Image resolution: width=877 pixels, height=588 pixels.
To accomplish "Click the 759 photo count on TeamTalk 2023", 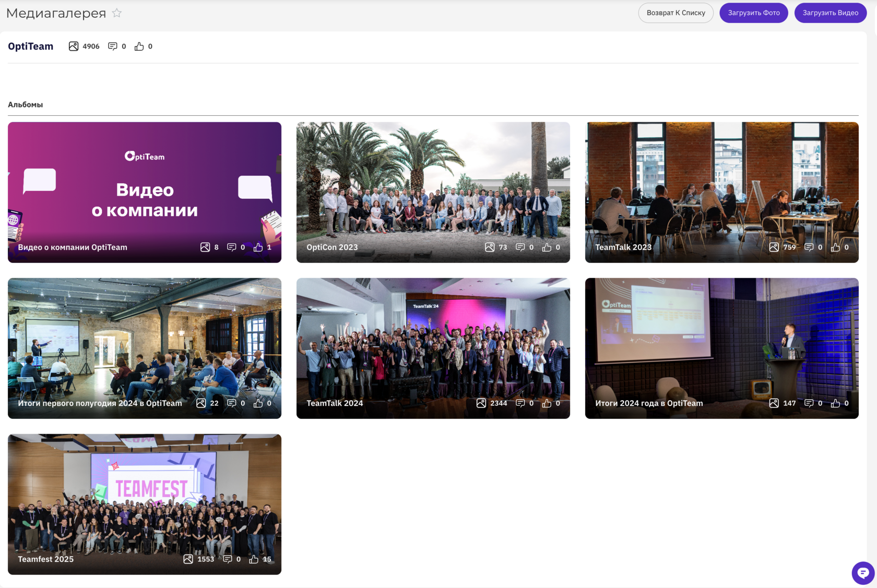I will point(789,247).
